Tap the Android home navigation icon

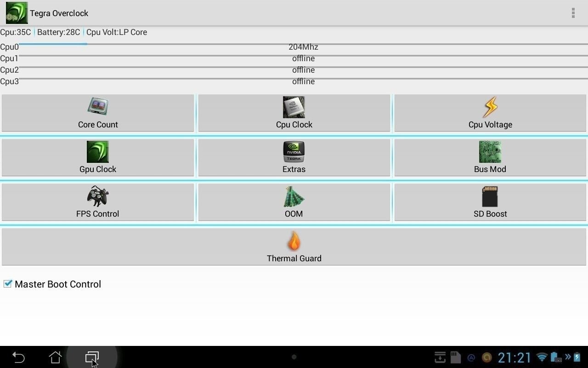tap(55, 357)
